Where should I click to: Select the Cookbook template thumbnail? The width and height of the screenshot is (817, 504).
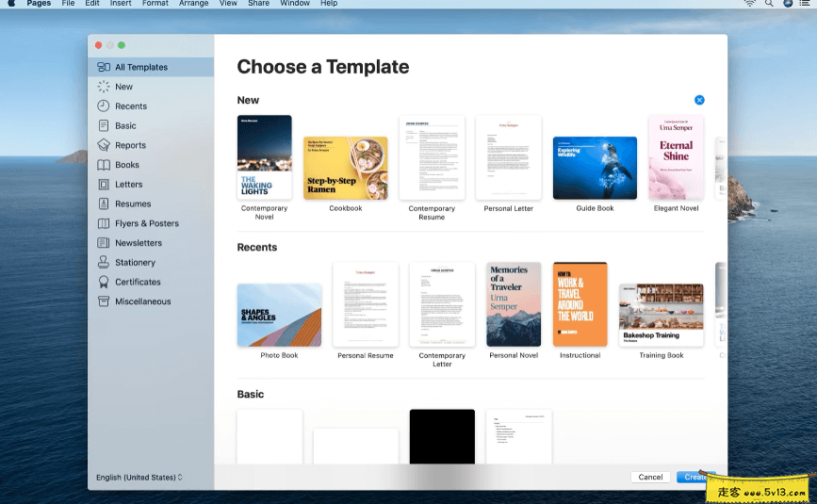(346, 168)
